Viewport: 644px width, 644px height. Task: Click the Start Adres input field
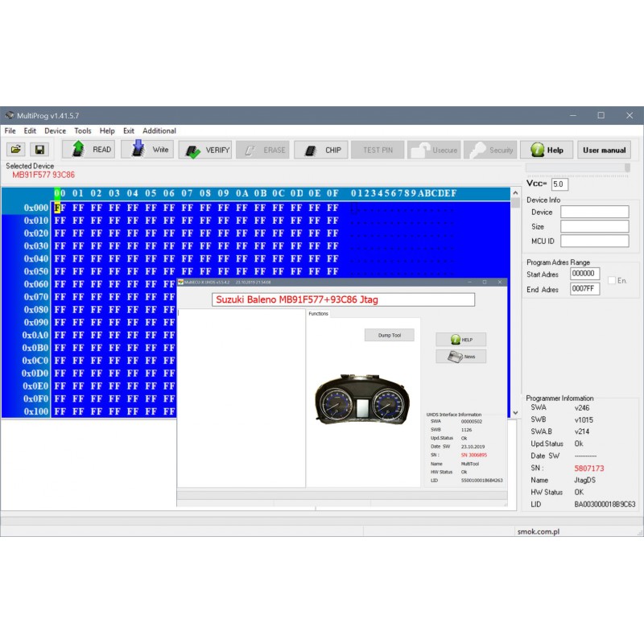[584, 274]
